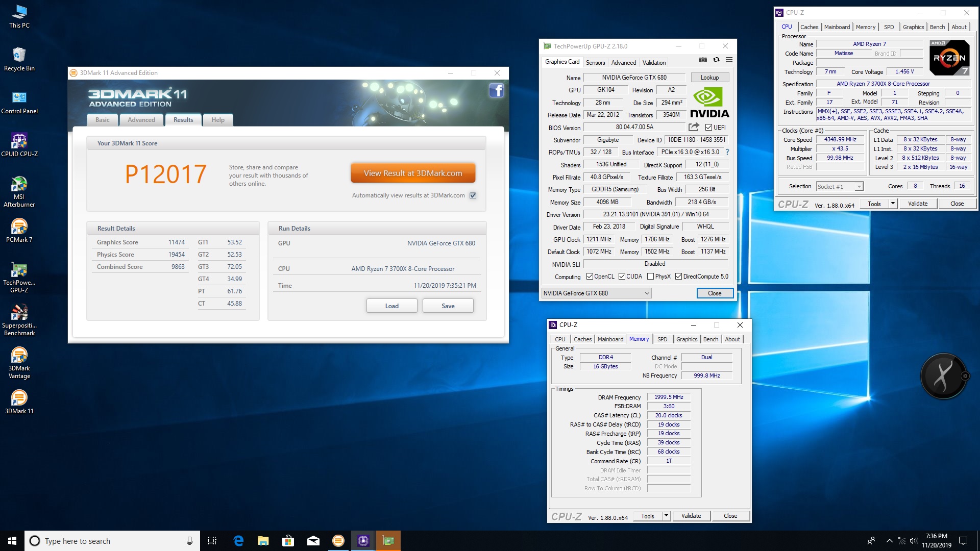Image resolution: width=980 pixels, height=551 pixels.
Task: Launch TechPowerUp GPU-Z desktop shortcut
Action: 19,277
